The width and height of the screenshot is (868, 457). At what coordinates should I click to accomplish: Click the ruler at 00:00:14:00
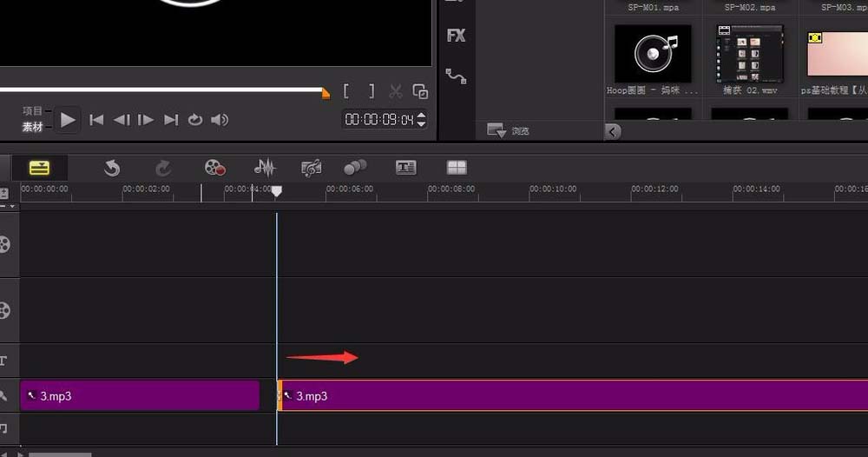click(x=756, y=189)
